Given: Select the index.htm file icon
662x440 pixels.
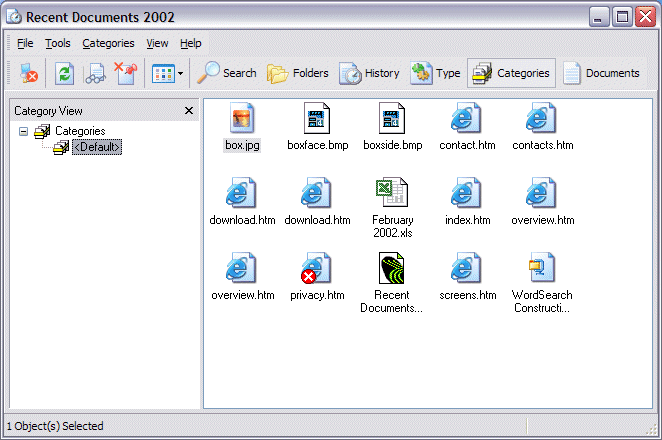Looking at the screenshot, I should point(466,192).
